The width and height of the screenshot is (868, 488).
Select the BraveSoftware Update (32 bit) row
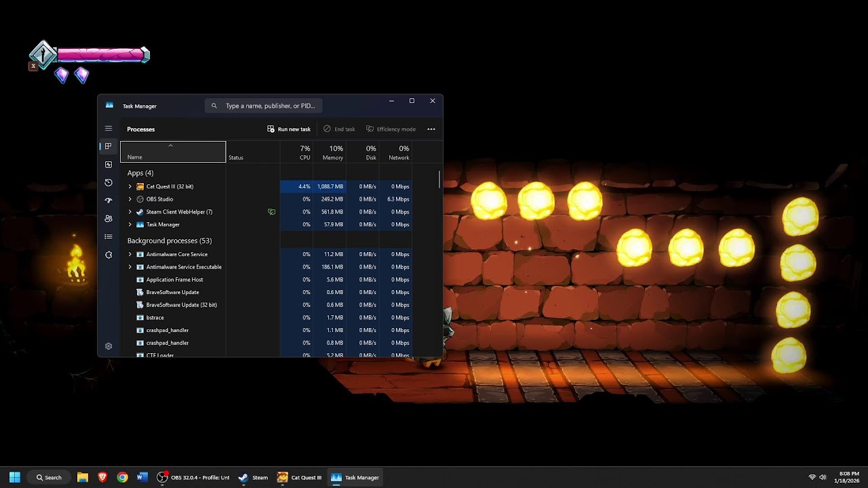(266, 305)
